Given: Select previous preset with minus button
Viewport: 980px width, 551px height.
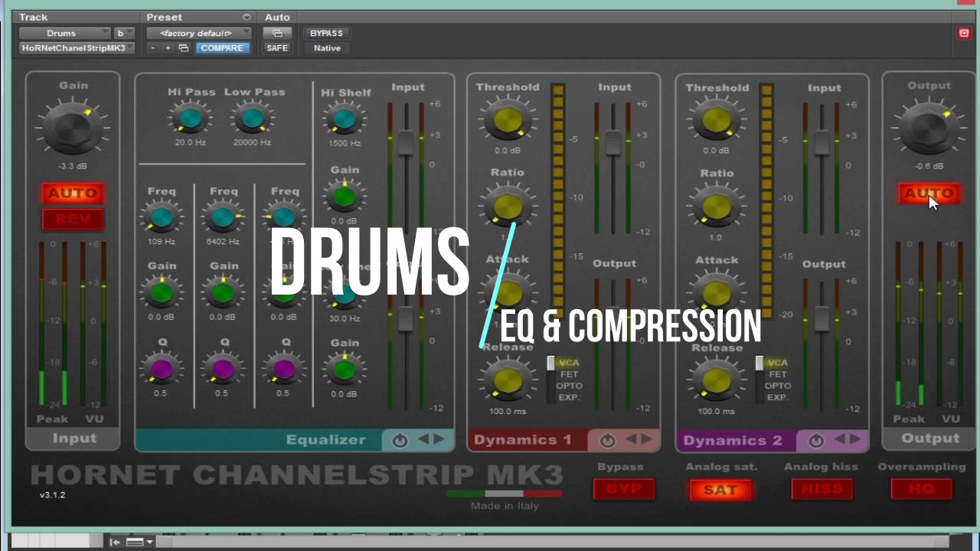Looking at the screenshot, I should [x=152, y=47].
